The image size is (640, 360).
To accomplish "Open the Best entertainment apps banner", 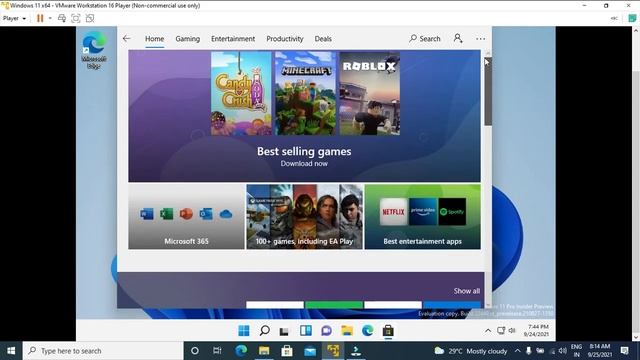I will click(422, 217).
